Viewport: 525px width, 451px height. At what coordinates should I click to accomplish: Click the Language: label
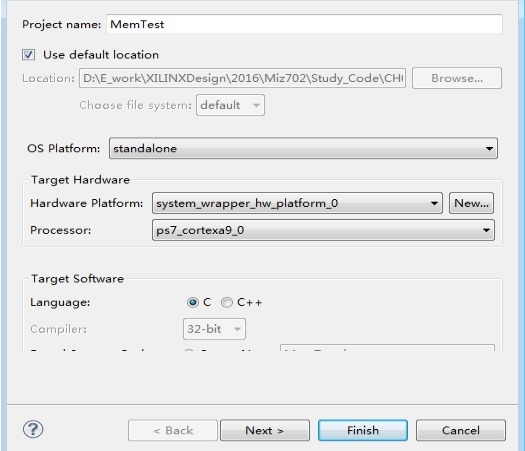point(60,302)
